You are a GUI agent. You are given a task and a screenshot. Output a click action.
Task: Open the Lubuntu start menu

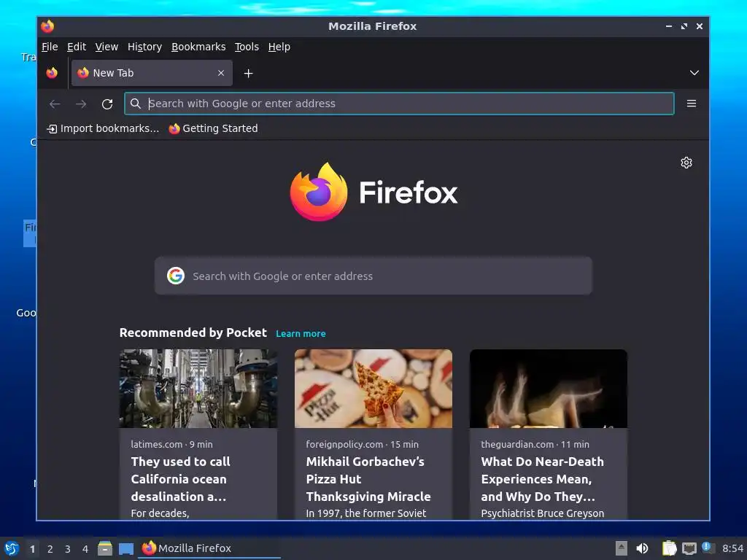12,548
